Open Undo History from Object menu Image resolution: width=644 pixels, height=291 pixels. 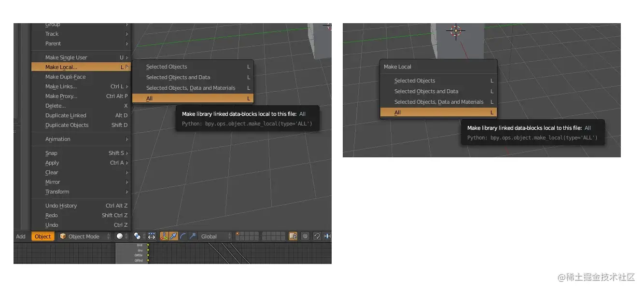tap(81, 206)
